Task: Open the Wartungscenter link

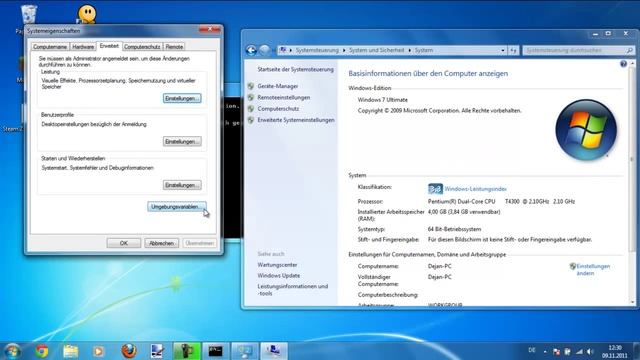Action: coord(277,265)
